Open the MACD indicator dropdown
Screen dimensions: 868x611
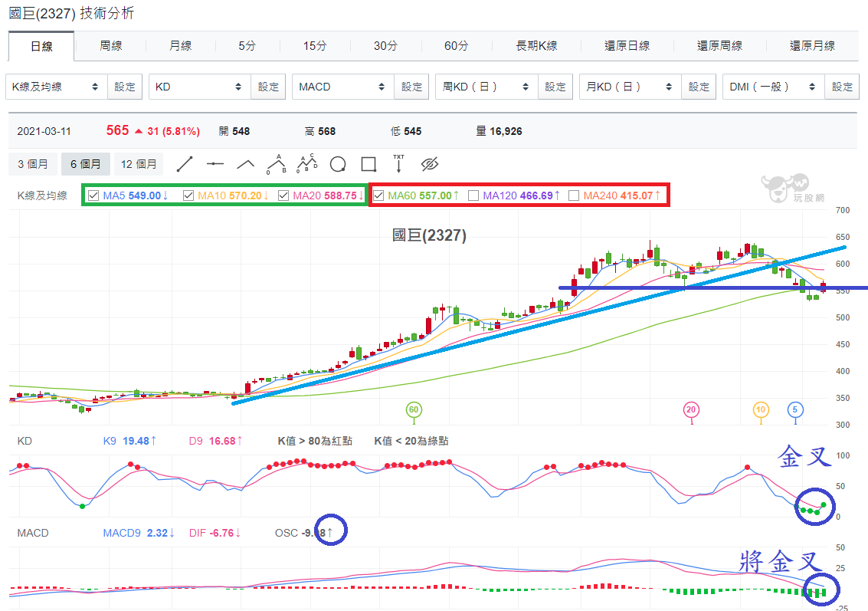[x=343, y=87]
